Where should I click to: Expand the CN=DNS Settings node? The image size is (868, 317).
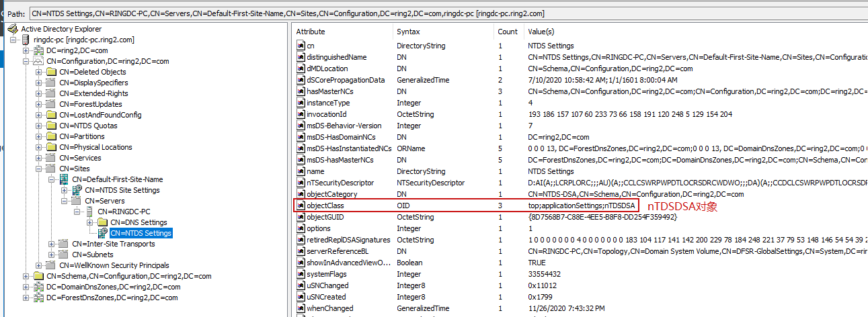[x=90, y=222]
